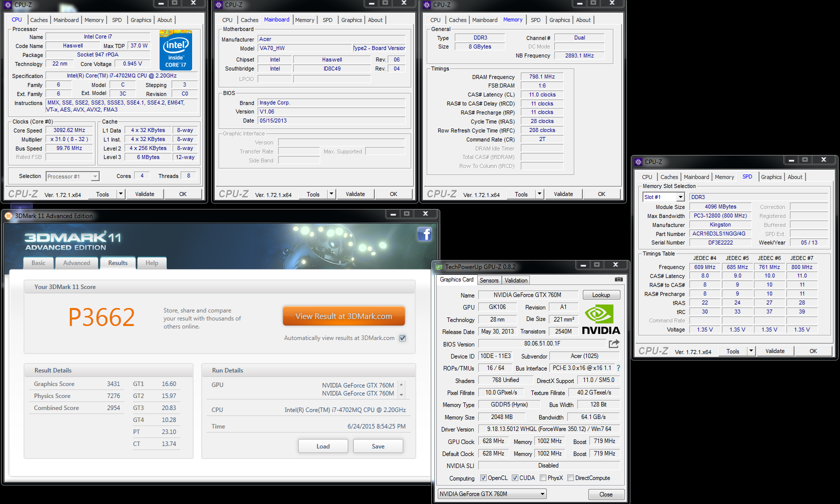The image size is (840, 504).
Task: Open the Validation tab in GPU-Z
Action: (x=516, y=280)
